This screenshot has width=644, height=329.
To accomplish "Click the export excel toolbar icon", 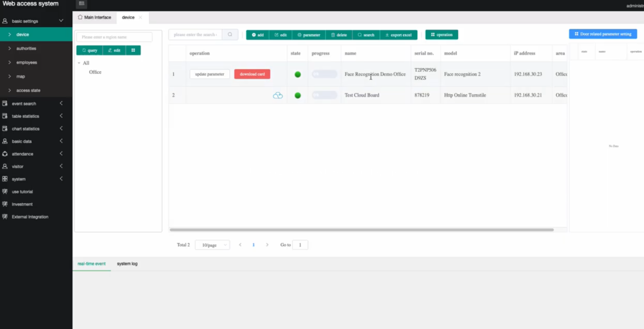I will pos(386,35).
